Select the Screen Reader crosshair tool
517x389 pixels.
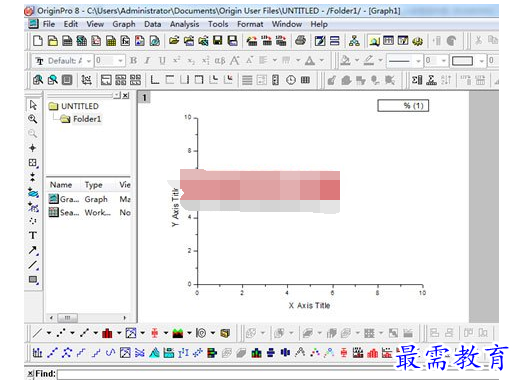(33, 148)
